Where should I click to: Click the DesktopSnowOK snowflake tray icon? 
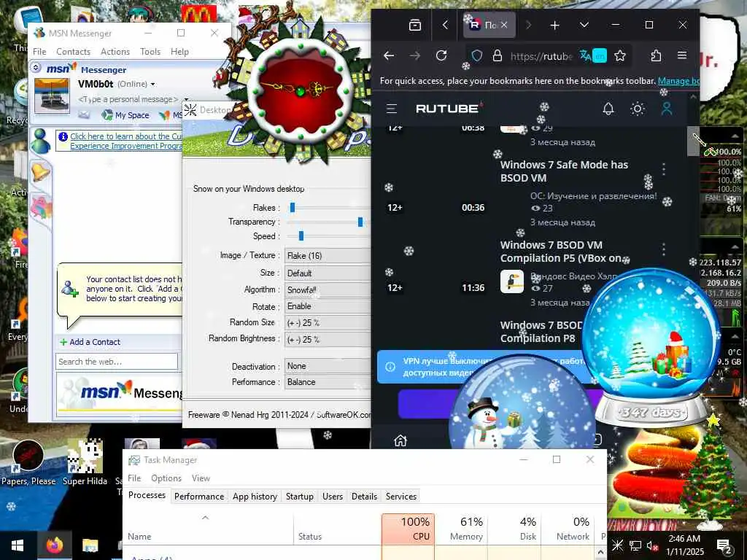(617, 545)
